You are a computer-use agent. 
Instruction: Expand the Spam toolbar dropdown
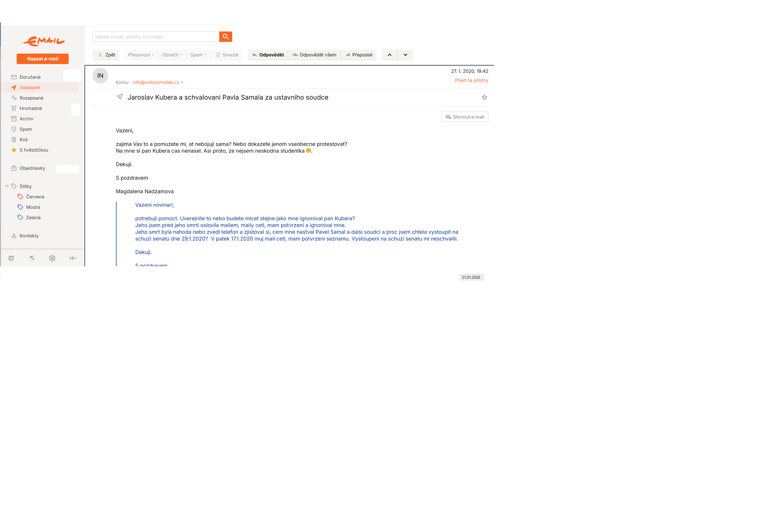[198, 55]
